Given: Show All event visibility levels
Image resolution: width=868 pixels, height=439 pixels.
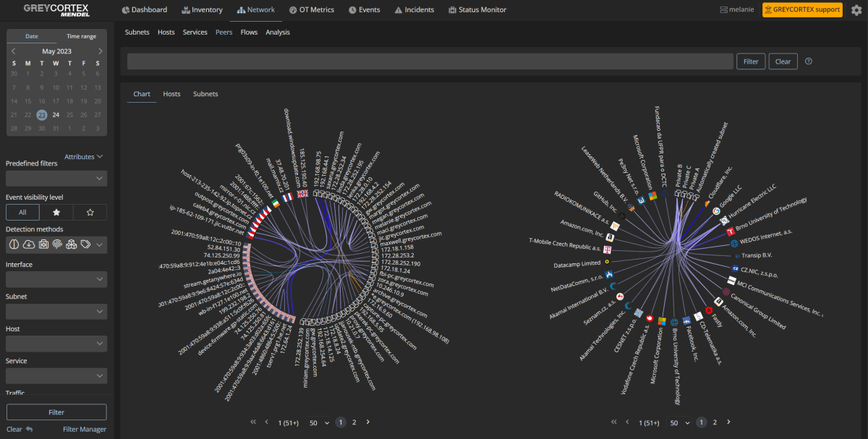Looking at the screenshot, I should tap(23, 212).
